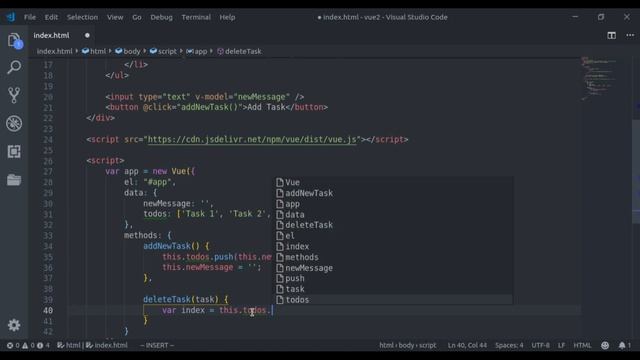640x360 pixels.
Task: Click the -- INSERT -- vim mode indicator
Action: 157,345
